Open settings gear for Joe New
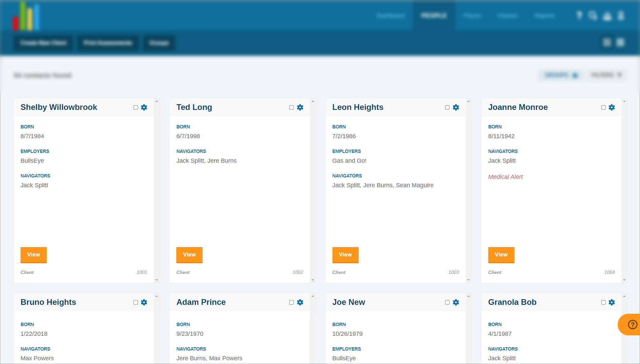 click(456, 302)
